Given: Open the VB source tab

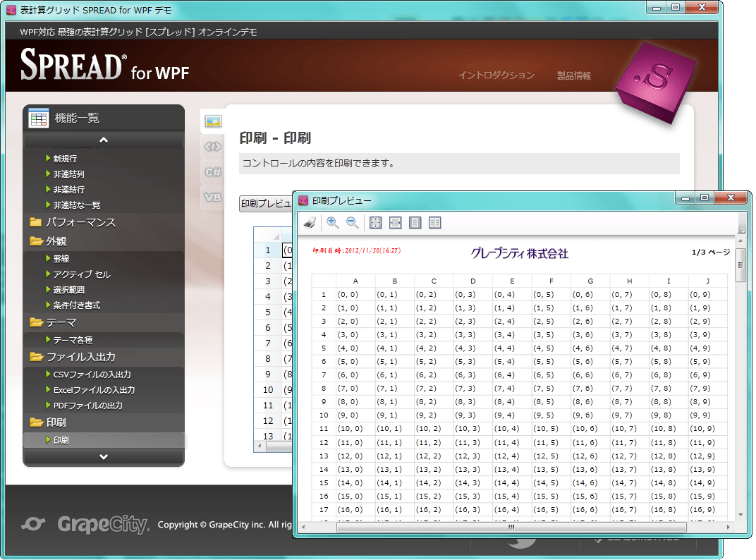Looking at the screenshot, I should pos(213,197).
